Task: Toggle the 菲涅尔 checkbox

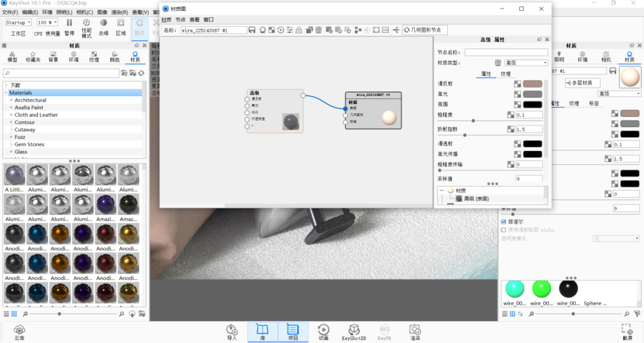Action: tap(503, 222)
